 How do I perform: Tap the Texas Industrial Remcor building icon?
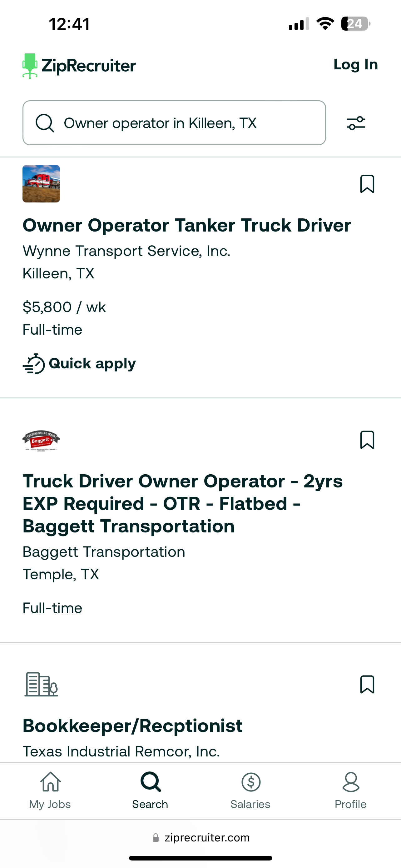41,684
